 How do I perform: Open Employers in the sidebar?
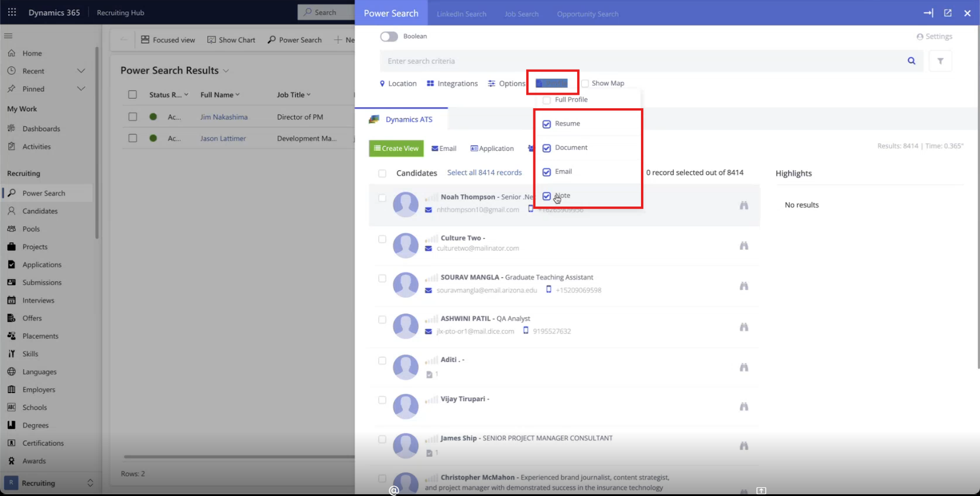(39, 390)
